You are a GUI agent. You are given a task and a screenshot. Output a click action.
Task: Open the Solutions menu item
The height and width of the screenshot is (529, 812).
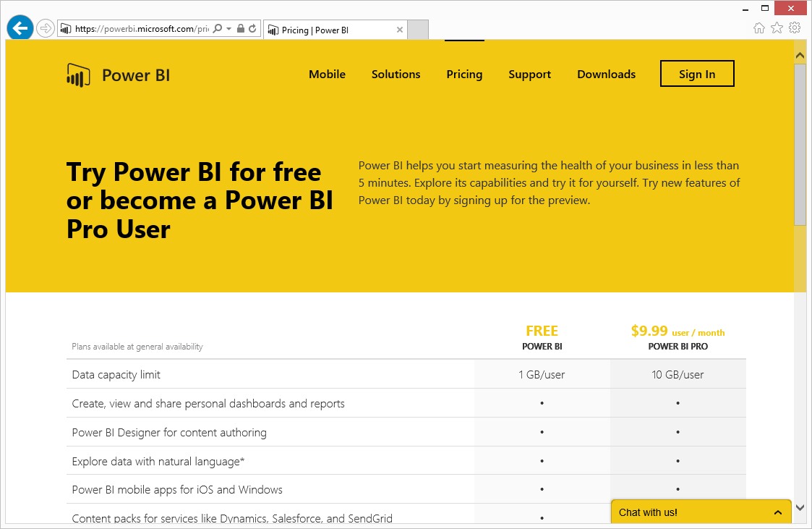pos(396,74)
